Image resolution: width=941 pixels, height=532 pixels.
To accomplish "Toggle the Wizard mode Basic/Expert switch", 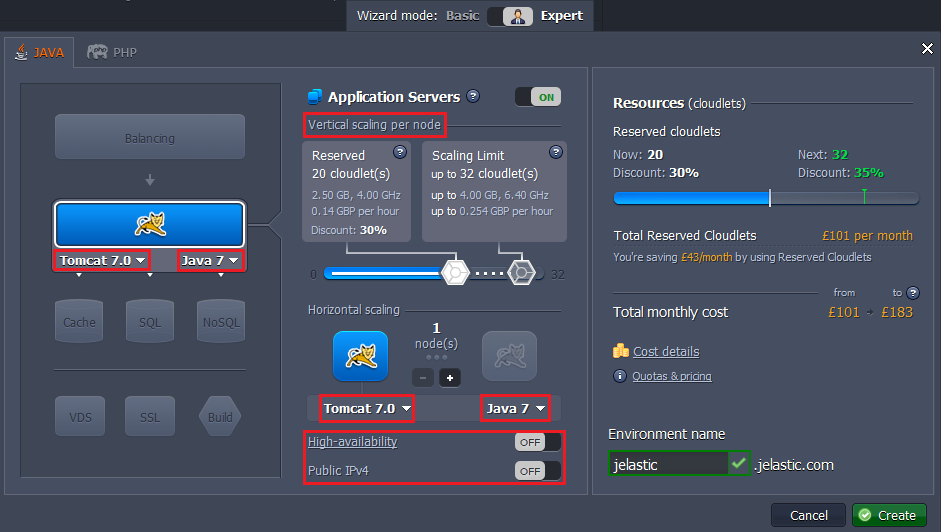I will tap(510, 16).
